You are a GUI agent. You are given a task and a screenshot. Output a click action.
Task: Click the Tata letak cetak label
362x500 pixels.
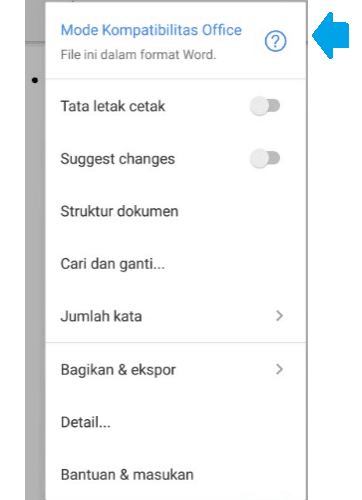coord(113,106)
